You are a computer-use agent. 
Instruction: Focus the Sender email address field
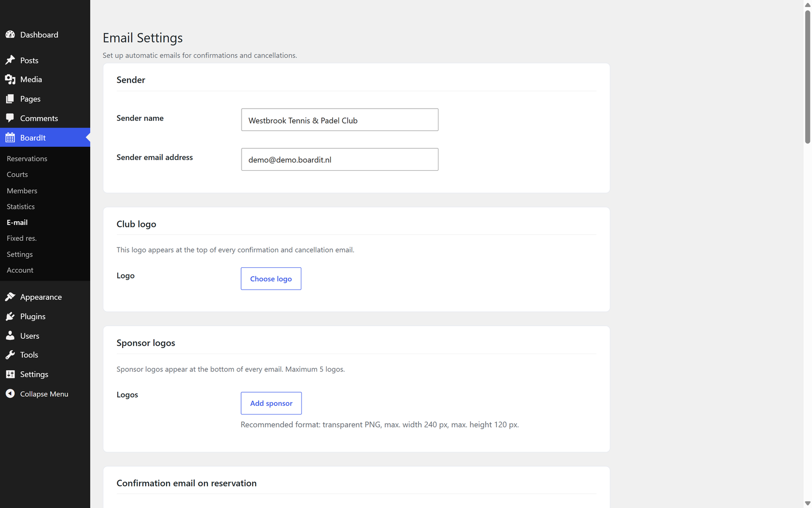[x=340, y=160]
